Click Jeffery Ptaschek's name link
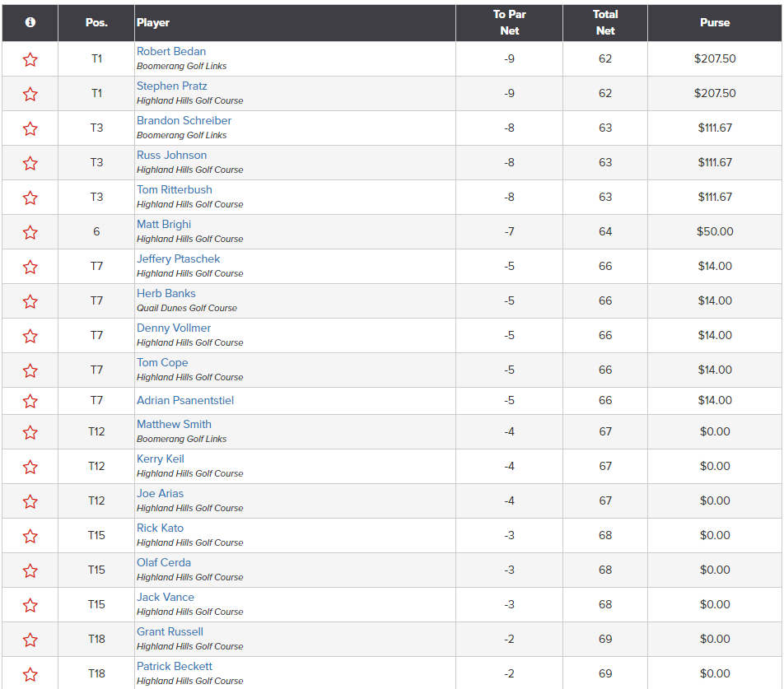Viewport: 784px width, 689px height. pos(178,258)
